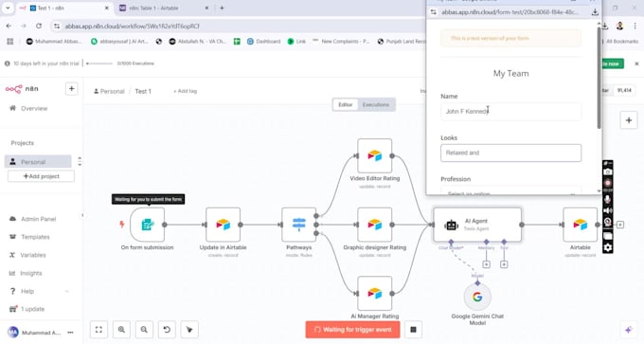Screen dimensions: 644x344
Task: Open the Graphic designer Rating node
Action: click(x=375, y=225)
